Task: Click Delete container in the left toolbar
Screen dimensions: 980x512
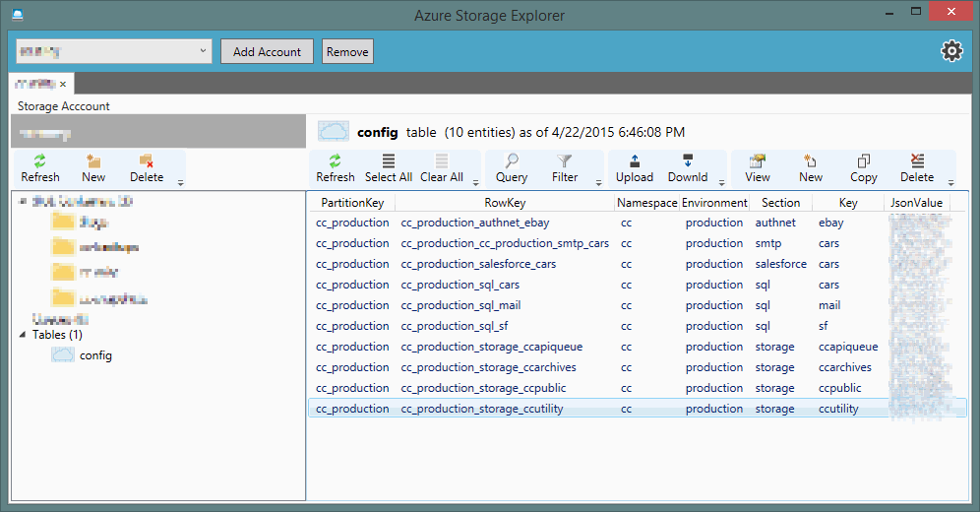Action: click(x=147, y=168)
